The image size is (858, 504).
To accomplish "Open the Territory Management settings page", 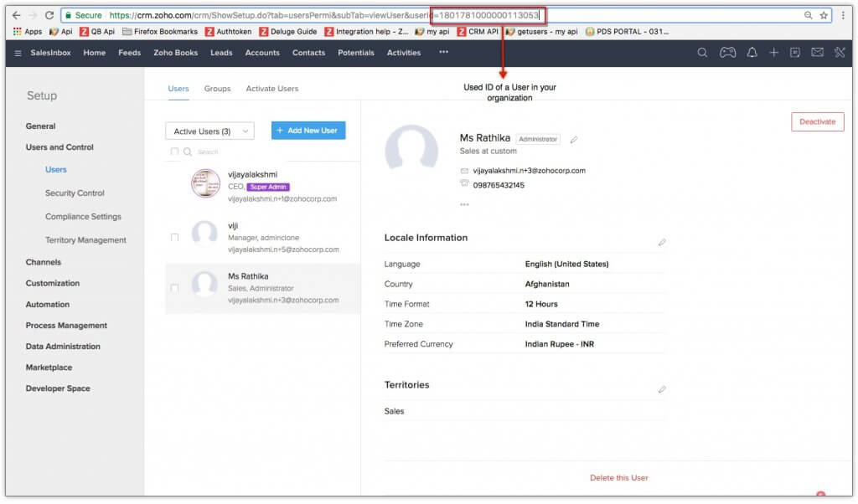I will click(x=85, y=239).
